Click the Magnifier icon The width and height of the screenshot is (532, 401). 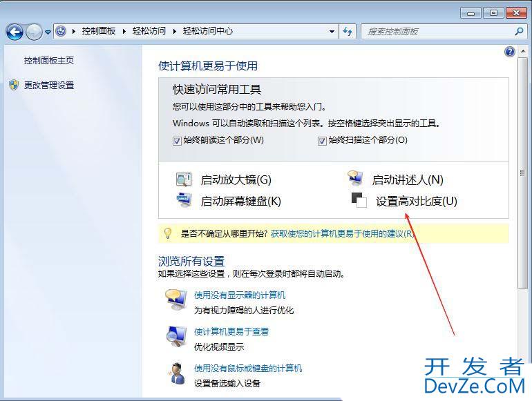pos(184,179)
